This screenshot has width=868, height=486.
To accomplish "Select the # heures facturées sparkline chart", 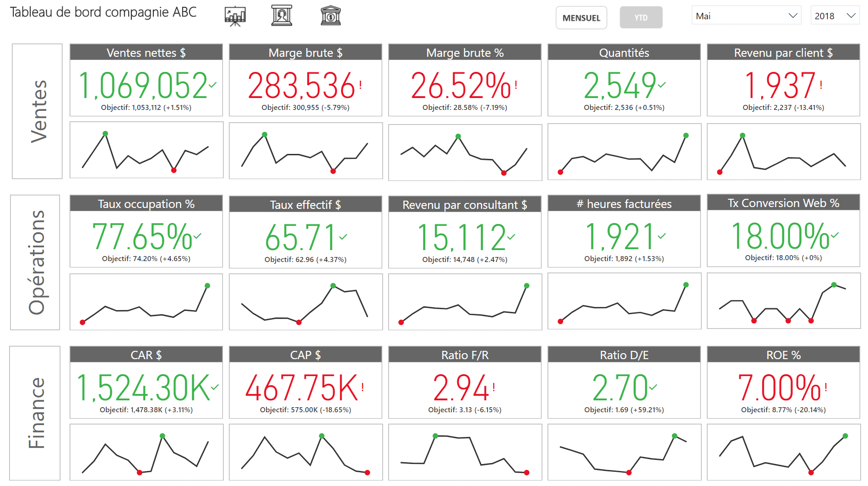I will point(624,301).
